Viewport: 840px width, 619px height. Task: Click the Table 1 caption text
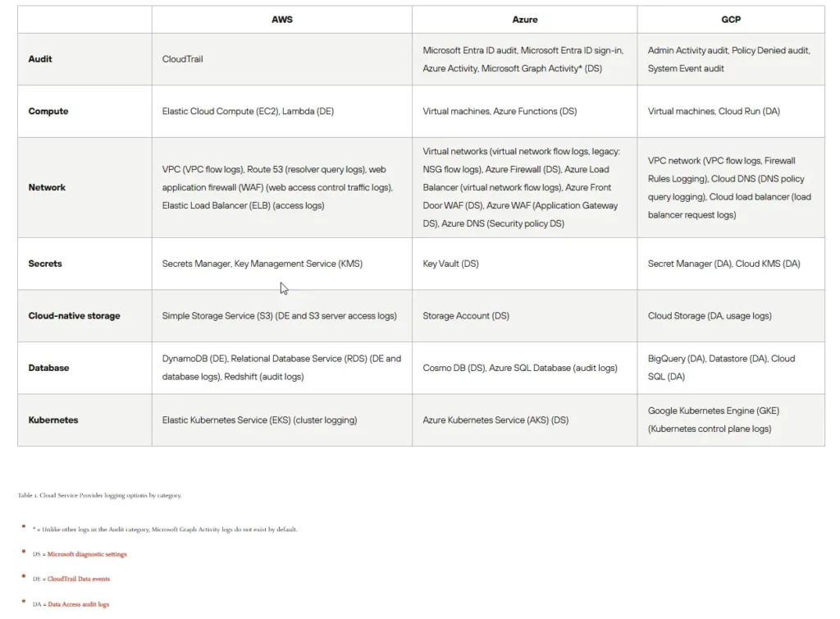click(99, 495)
